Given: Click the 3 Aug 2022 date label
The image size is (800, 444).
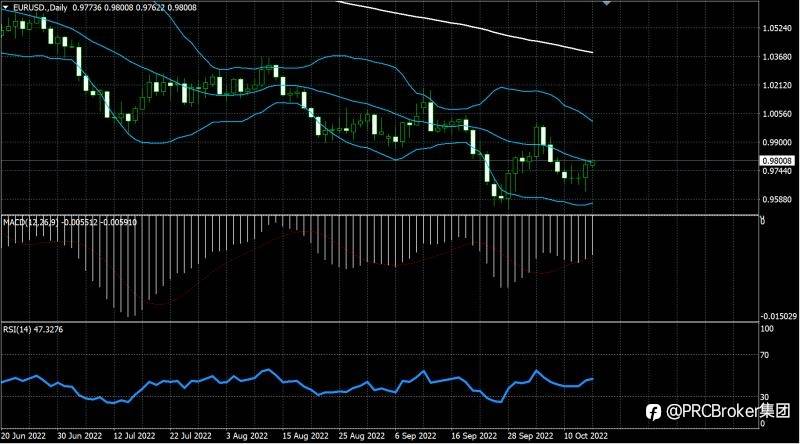Looking at the screenshot, I should (x=247, y=436).
